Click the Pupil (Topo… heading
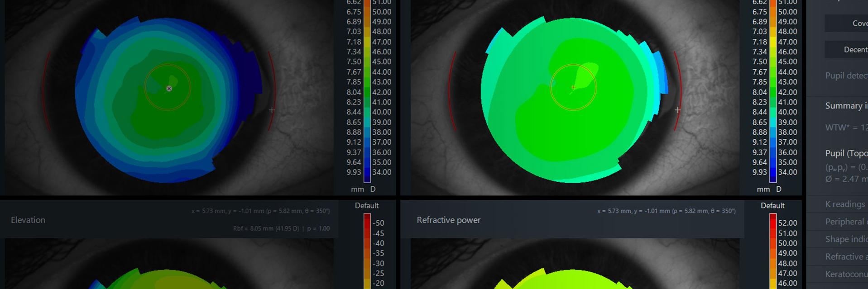 pos(846,153)
